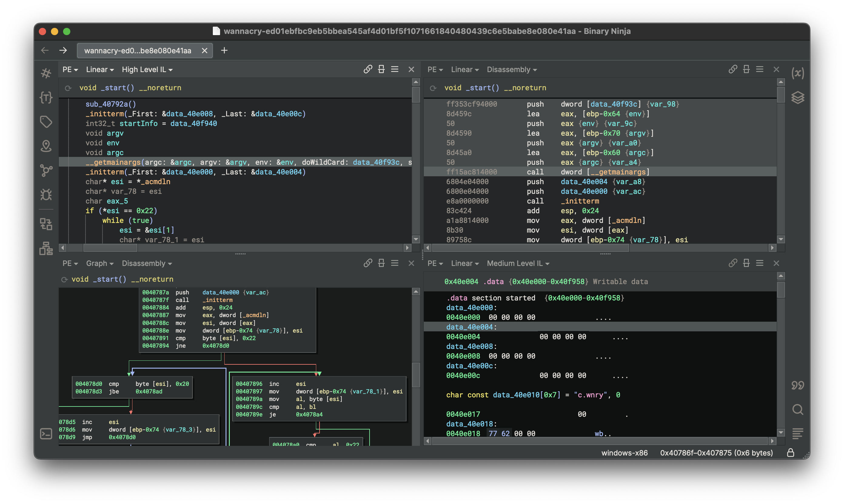The image size is (844, 504).
Task: Open the Types sidebar icon
Action: [46, 98]
